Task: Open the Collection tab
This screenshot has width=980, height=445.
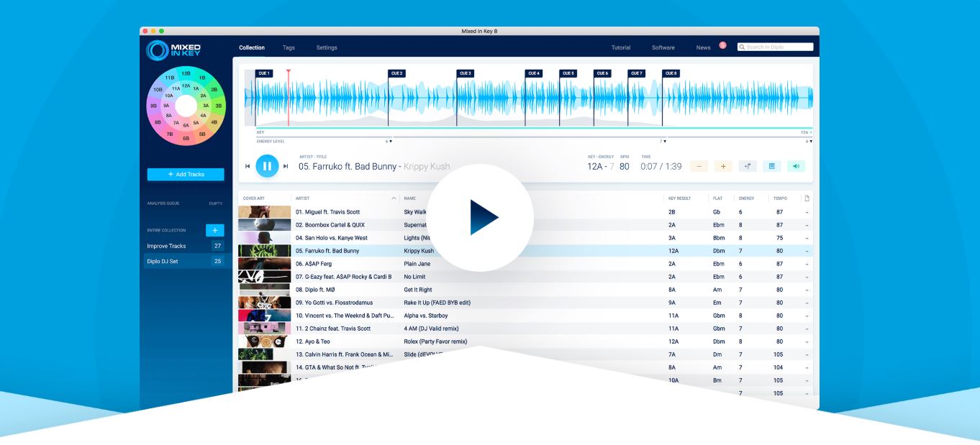Action: point(252,47)
